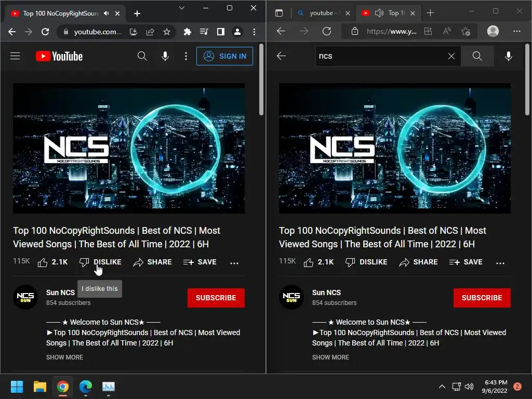This screenshot has width=532, height=399.
Task: Click the video player in the Chrome window
Action: pyautogui.click(x=129, y=148)
